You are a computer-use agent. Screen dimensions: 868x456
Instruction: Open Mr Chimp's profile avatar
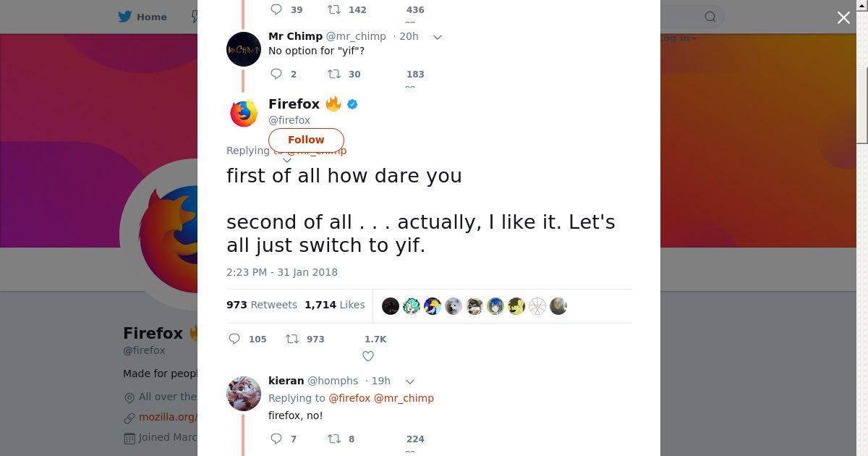244,49
